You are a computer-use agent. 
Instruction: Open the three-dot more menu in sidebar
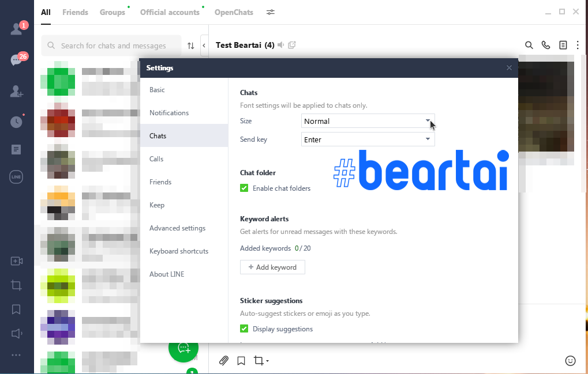[x=16, y=355]
